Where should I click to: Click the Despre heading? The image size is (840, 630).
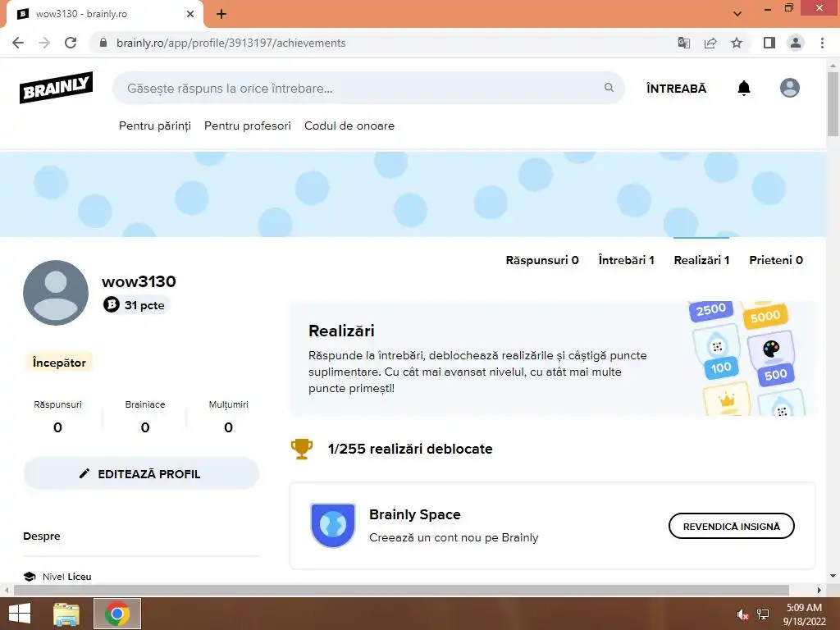point(42,536)
